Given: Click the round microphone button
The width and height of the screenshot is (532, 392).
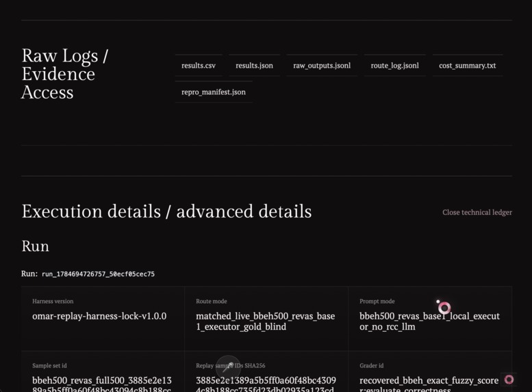Looking at the screenshot, I should click(x=228, y=367).
